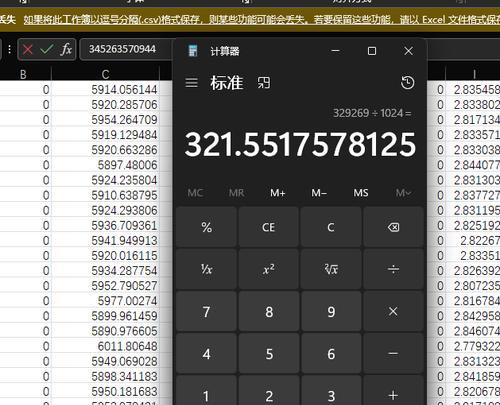Click CE to clear entry
500x405 pixels.
click(269, 227)
